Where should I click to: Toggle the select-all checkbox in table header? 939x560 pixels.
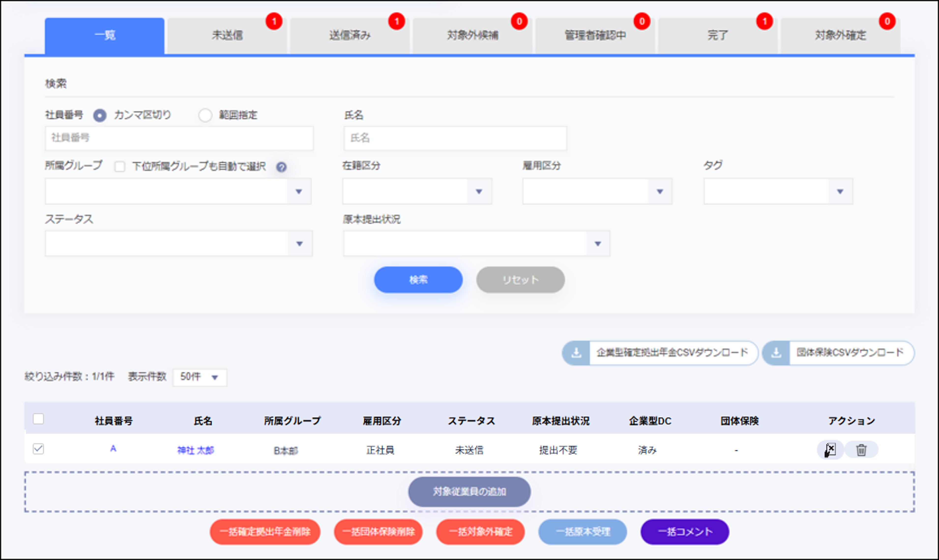[x=38, y=419]
